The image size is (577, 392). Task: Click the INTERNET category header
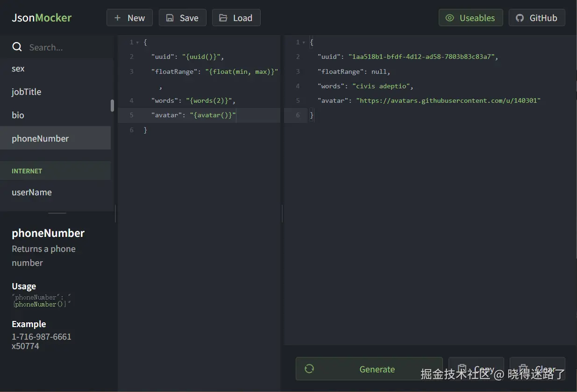click(x=55, y=171)
